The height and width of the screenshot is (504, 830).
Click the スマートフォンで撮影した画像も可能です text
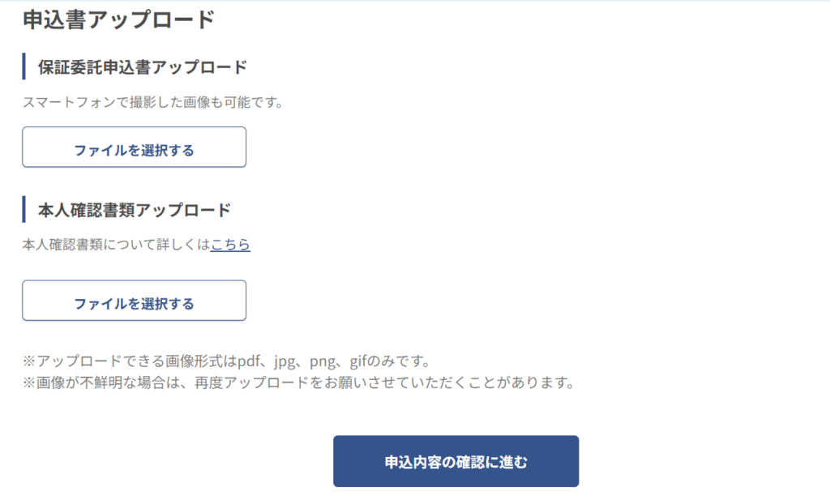pyautogui.click(x=153, y=102)
